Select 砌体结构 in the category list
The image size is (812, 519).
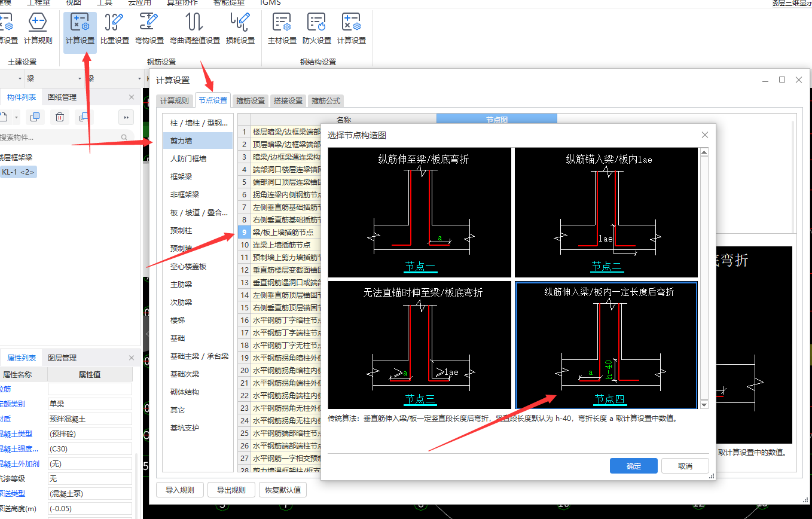(x=197, y=392)
